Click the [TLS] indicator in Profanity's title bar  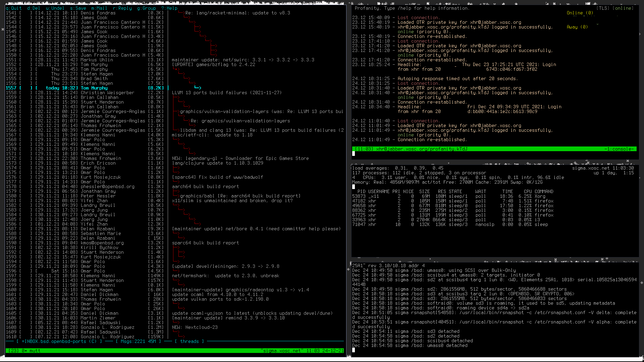point(602,8)
